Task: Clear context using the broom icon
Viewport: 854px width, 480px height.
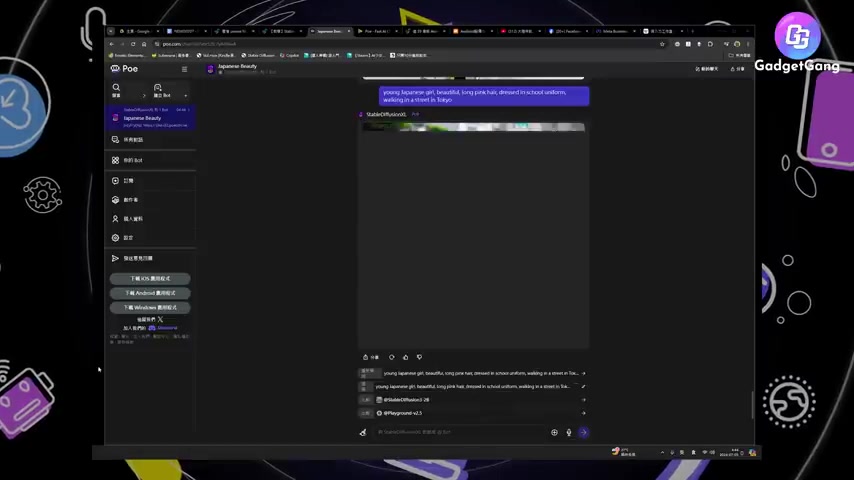Action: click(363, 432)
